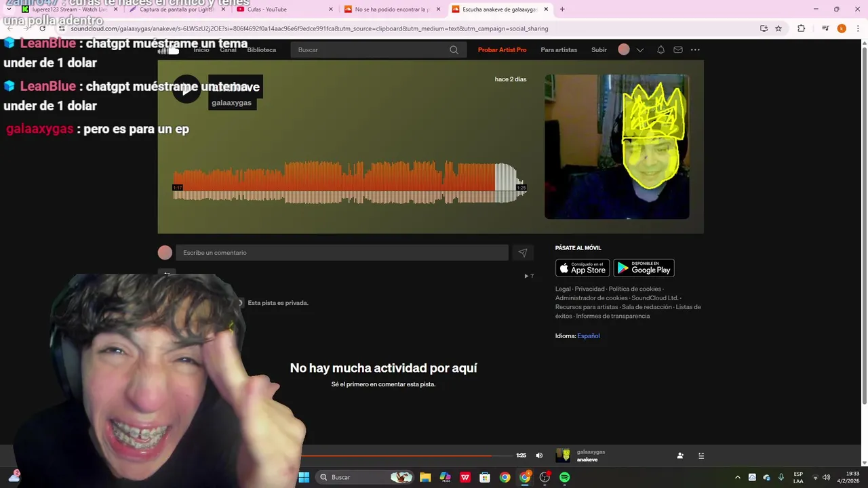Open Microsoft 365 Copilot from the taskbar
Image resolution: width=868 pixels, height=488 pixels.
pos(445,477)
